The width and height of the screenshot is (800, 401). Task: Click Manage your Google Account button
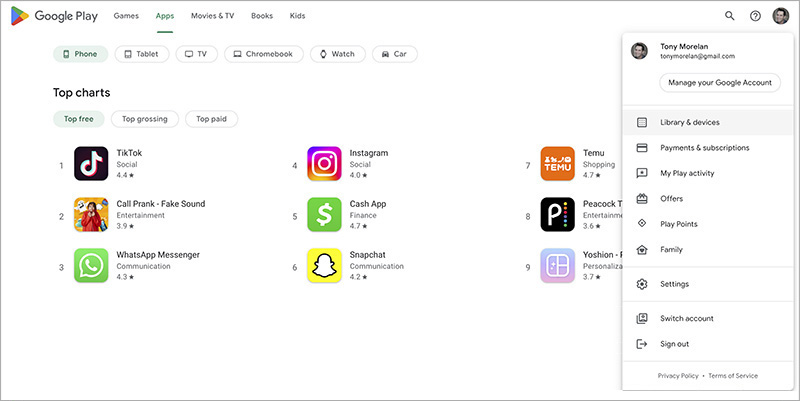pyautogui.click(x=720, y=83)
